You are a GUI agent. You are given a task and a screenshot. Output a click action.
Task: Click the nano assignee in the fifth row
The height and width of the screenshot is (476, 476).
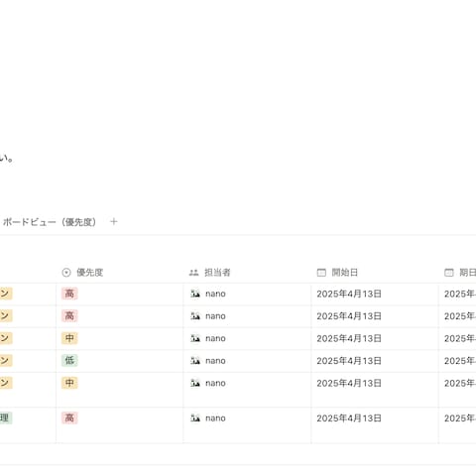tap(208, 383)
